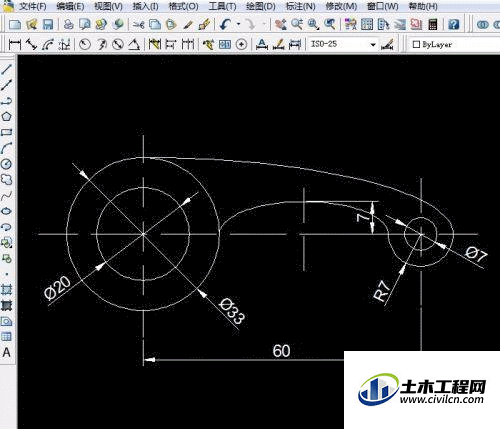The height and width of the screenshot is (429, 500).
Task: Click the Plot Preview icon
Action: [x=85, y=24]
